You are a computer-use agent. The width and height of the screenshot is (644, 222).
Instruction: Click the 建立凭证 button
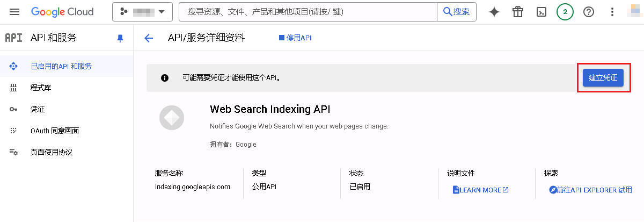tap(603, 77)
